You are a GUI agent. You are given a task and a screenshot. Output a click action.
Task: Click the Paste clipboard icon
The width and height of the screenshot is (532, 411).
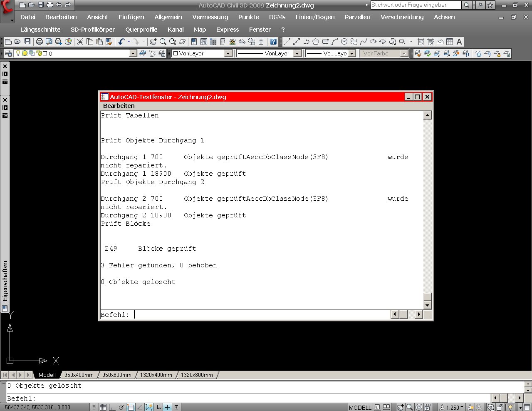pos(99,42)
